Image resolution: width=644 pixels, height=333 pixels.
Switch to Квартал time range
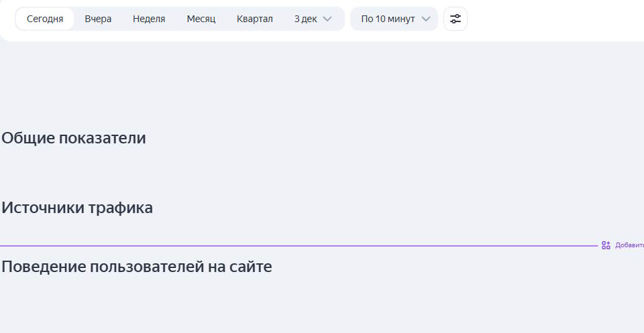pyautogui.click(x=254, y=19)
